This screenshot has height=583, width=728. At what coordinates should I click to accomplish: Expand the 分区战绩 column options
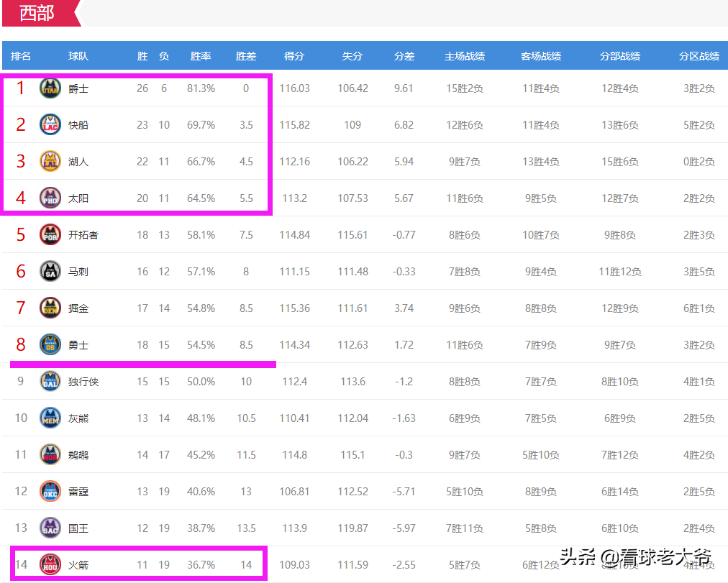pyautogui.click(x=699, y=55)
